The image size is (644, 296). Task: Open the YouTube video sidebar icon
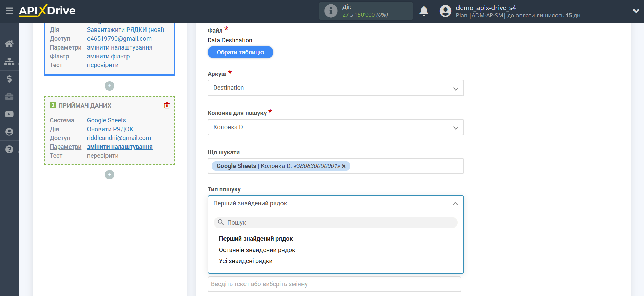[9, 114]
